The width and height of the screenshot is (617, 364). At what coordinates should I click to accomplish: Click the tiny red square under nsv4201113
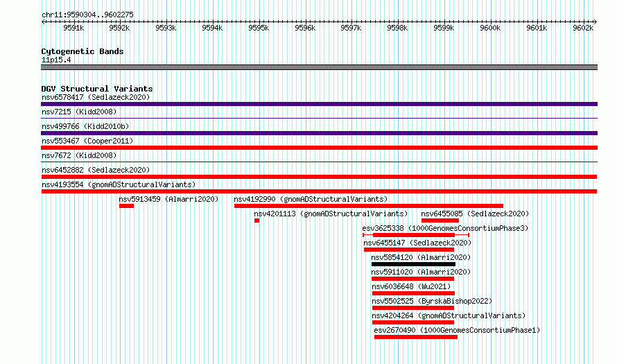(x=257, y=220)
